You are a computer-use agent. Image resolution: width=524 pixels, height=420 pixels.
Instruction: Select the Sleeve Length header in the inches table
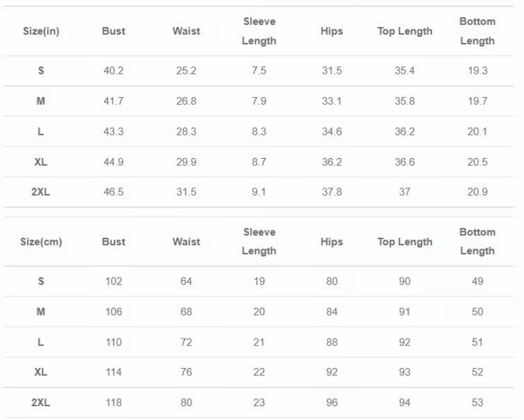[x=259, y=31]
